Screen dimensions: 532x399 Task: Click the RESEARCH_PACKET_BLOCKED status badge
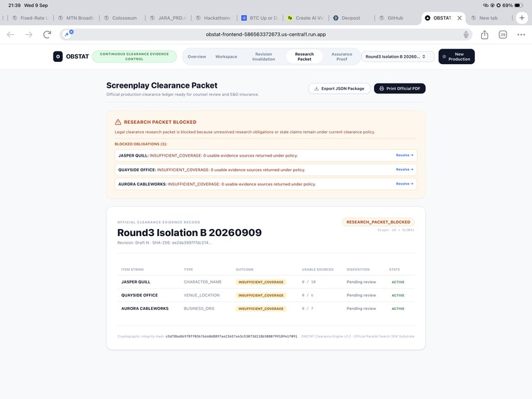(378, 222)
